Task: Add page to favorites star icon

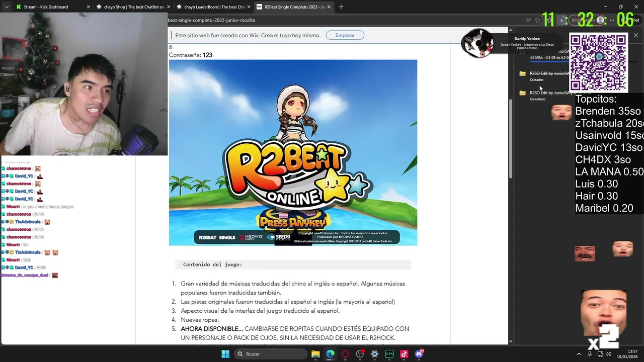Action: (538, 20)
